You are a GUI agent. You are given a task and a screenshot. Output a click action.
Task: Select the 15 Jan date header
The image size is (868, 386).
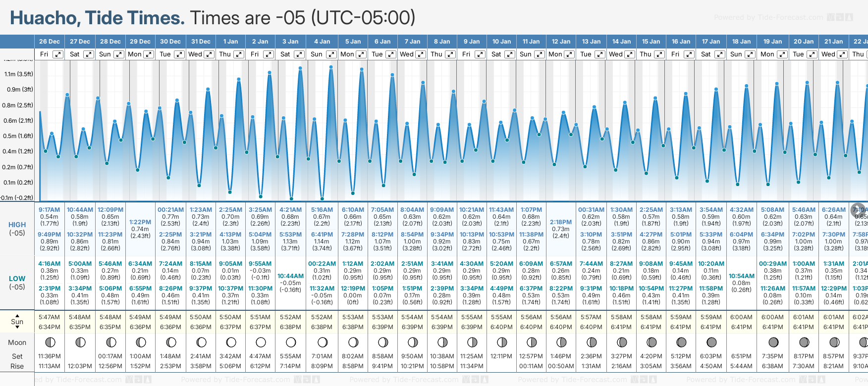tap(651, 42)
